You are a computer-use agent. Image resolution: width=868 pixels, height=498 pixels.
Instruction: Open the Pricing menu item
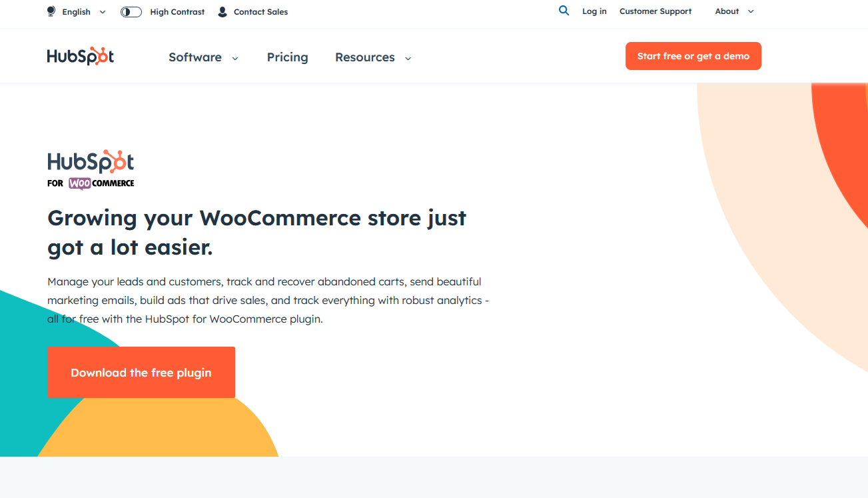click(287, 57)
